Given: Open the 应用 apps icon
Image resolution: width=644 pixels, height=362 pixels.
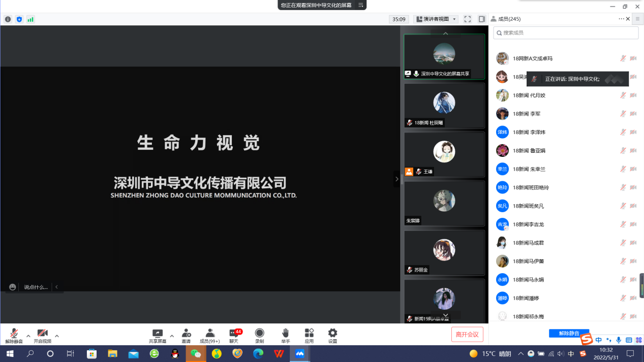Looking at the screenshot, I should click(309, 334).
